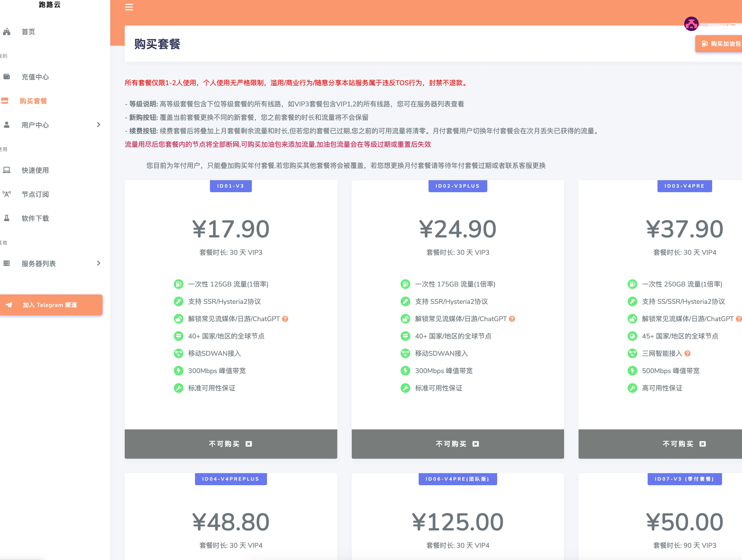
Task: Click 一次性 250GB 流量(1倍率) text
Action: coord(682,284)
